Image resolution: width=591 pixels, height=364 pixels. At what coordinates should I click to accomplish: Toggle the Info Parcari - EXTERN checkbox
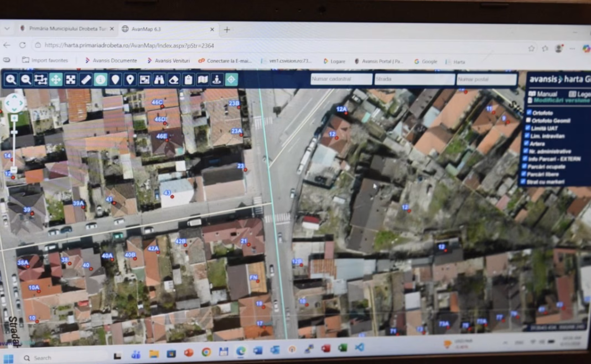[x=525, y=159]
